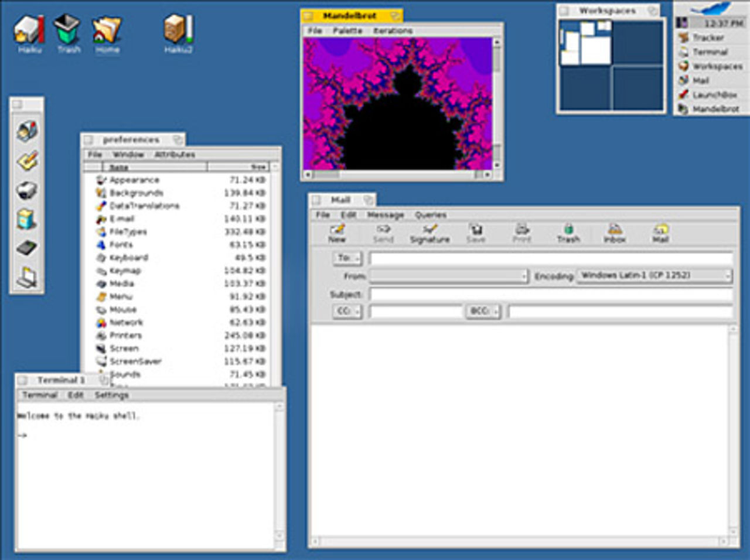Screen dimensions: 750x560
Task: Open the Encoding dropdown in Mail
Action: coord(654,275)
